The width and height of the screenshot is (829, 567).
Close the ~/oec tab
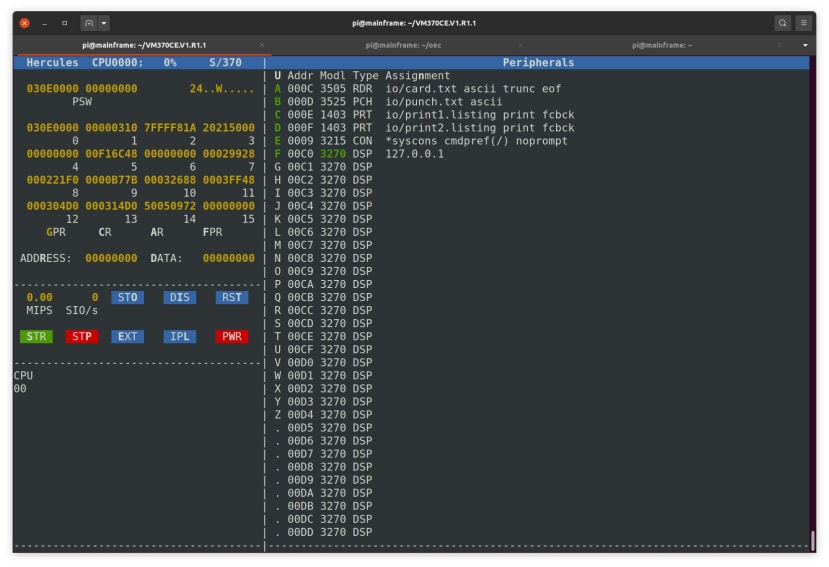(x=521, y=45)
